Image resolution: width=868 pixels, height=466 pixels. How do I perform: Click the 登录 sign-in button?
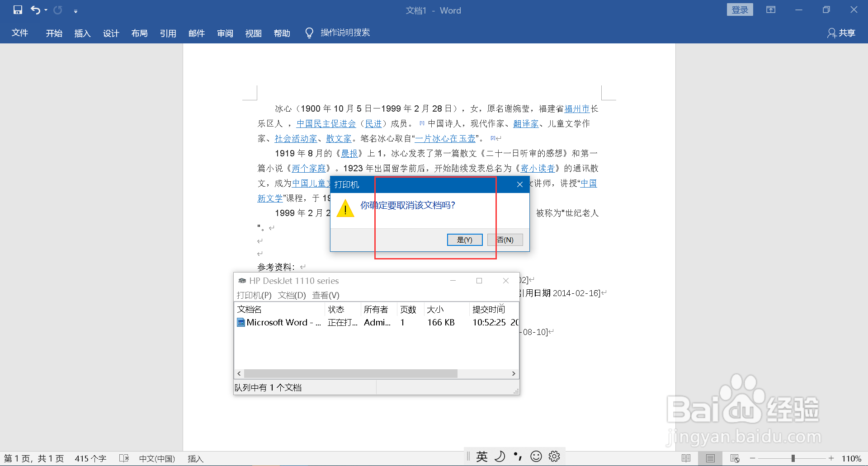click(740, 10)
